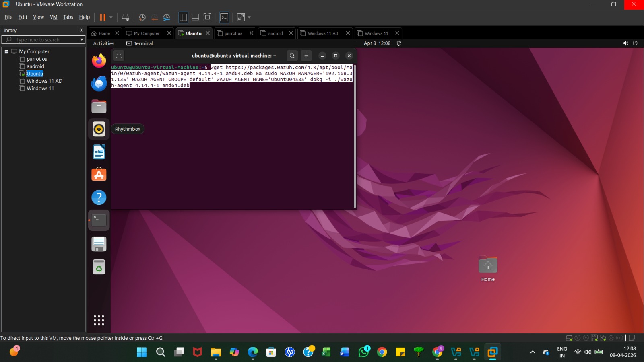644x362 pixels.
Task: Open GNOME Activities overview
Action: (x=103, y=43)
